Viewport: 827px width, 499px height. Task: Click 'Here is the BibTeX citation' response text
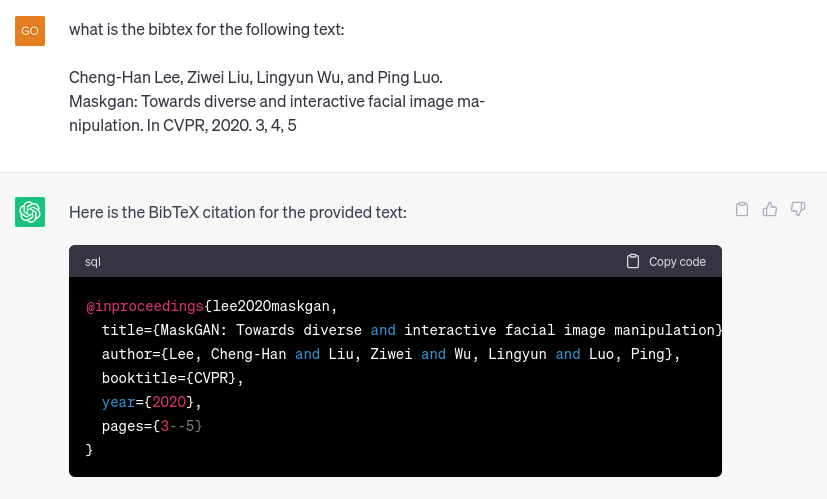238,212
